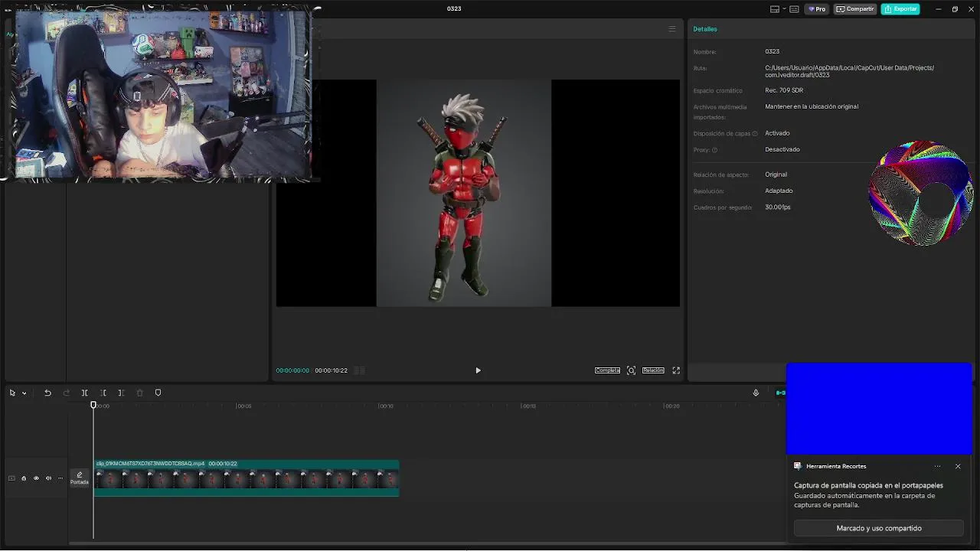The image size is (980, 551).
Task: Expand the selection tool dropdown arrow
Action: click(x=24, y=393)
